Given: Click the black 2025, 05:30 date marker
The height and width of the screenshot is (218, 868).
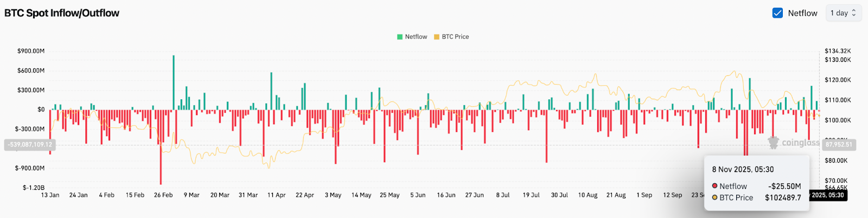Looking at the screenshot, I should click(x=828, y=195).
